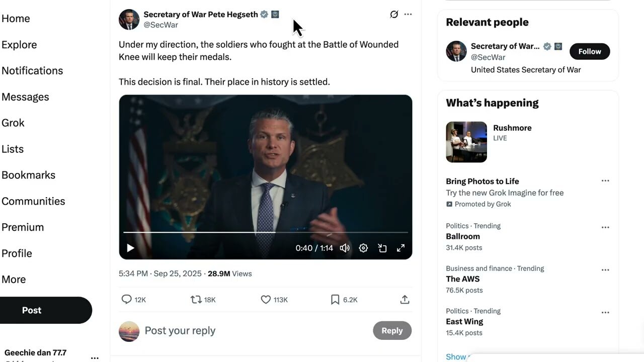Follow the Secretary of War account
The height and width of the screenshot is (362, 644).
click(589, 51)
